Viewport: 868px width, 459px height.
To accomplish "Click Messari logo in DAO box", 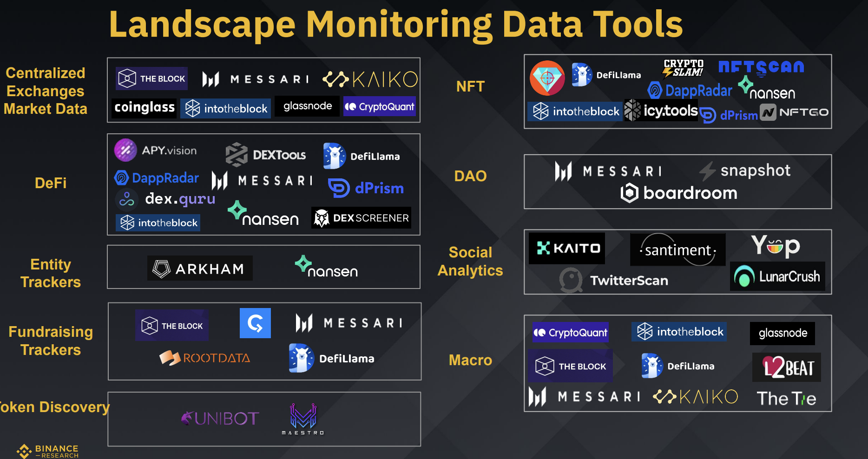I will tap(608, 171).
